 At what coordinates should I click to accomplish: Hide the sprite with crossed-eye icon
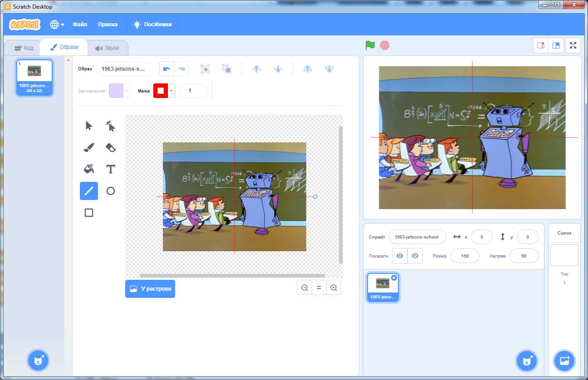coord(415,256)
